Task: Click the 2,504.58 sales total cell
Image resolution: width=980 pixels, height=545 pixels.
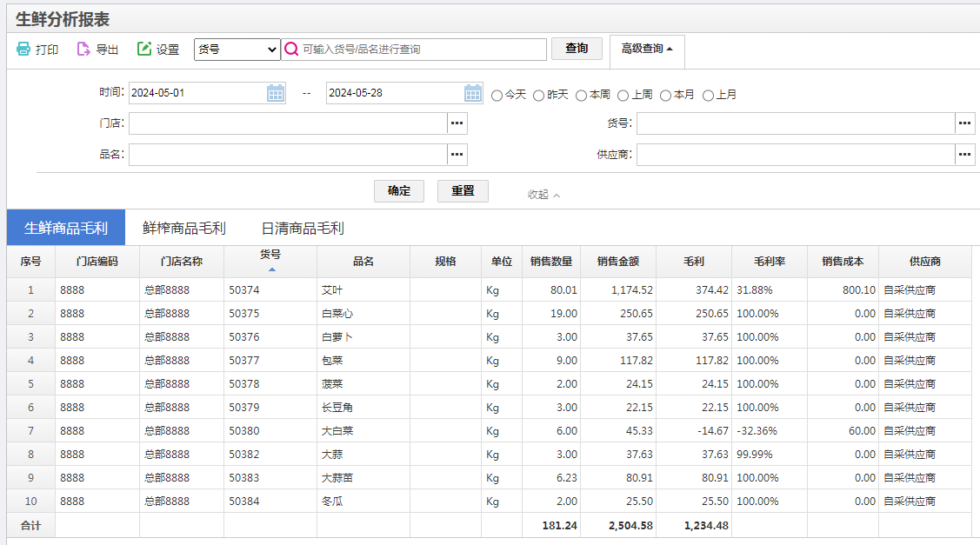Action: pos(618,526)
